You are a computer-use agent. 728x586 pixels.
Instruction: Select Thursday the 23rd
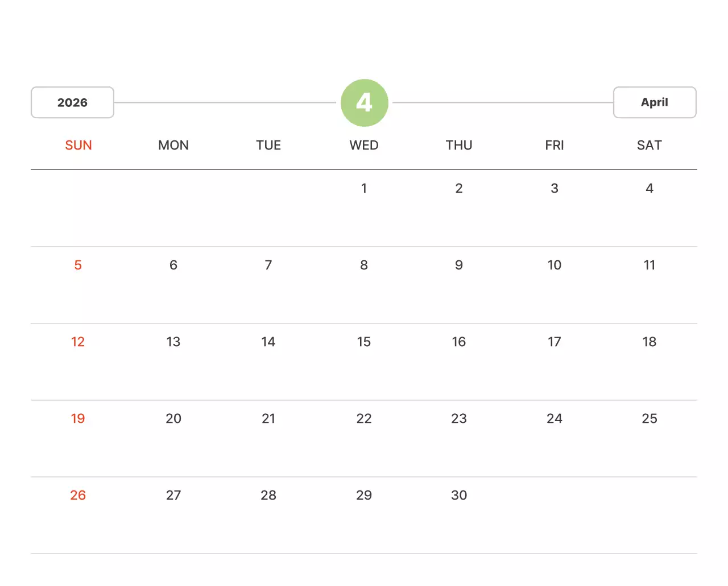(x=459, y=419)
